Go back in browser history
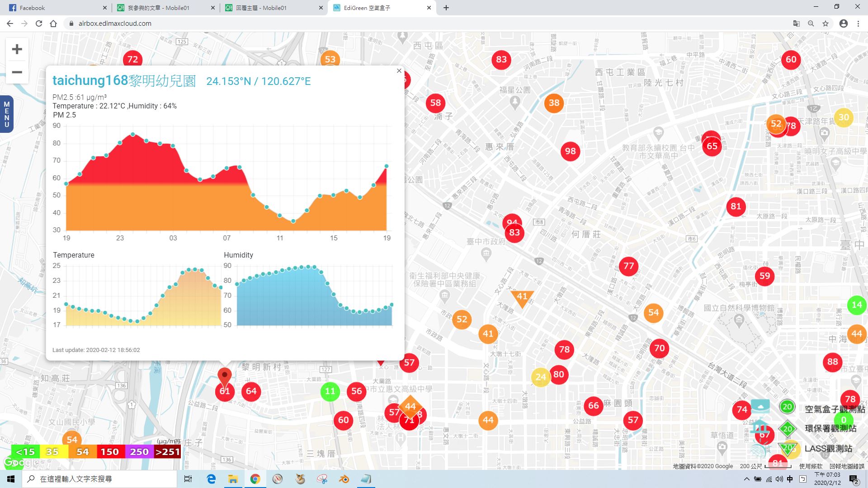Screen dimensions: 868x488 (x=10, y=23)
